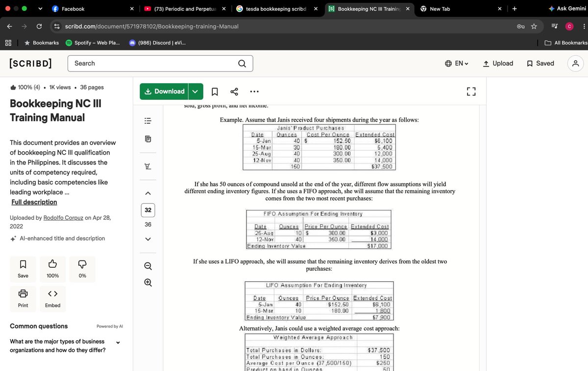Screen dimensions: 588x371
Task: Click the current page number 32 box
Action: [x=148, y=210]
